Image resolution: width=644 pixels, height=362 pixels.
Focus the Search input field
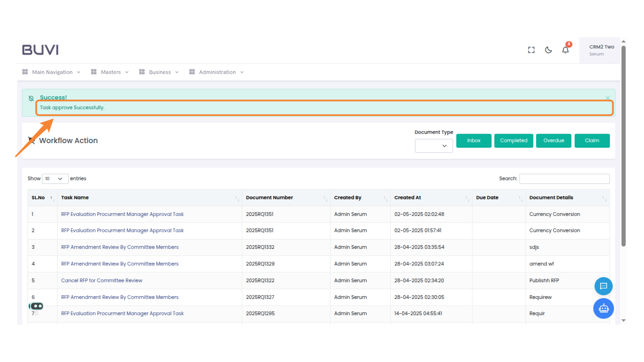564,179
